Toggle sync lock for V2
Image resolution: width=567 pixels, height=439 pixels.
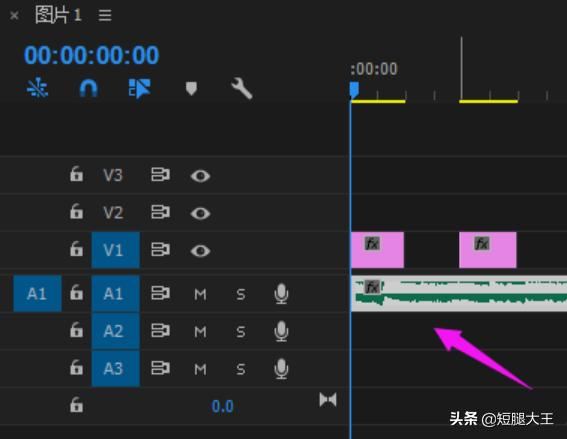tap(160, 212)
